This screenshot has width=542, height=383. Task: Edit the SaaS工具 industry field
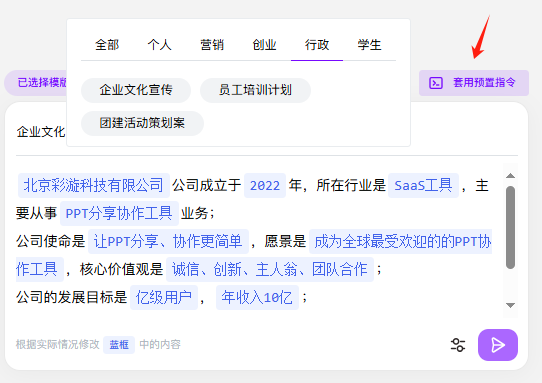click(x=423, y=186)
